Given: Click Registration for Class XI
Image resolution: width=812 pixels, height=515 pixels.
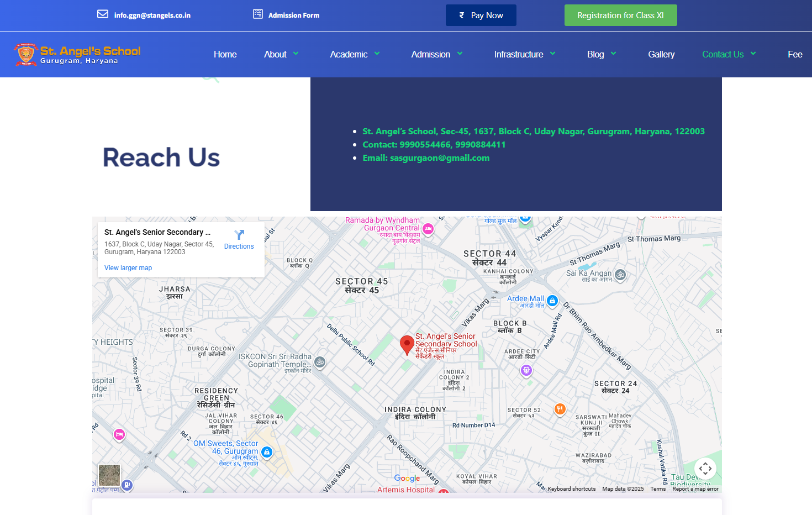Looking at the screenshot, I should (x=620, y=15).
